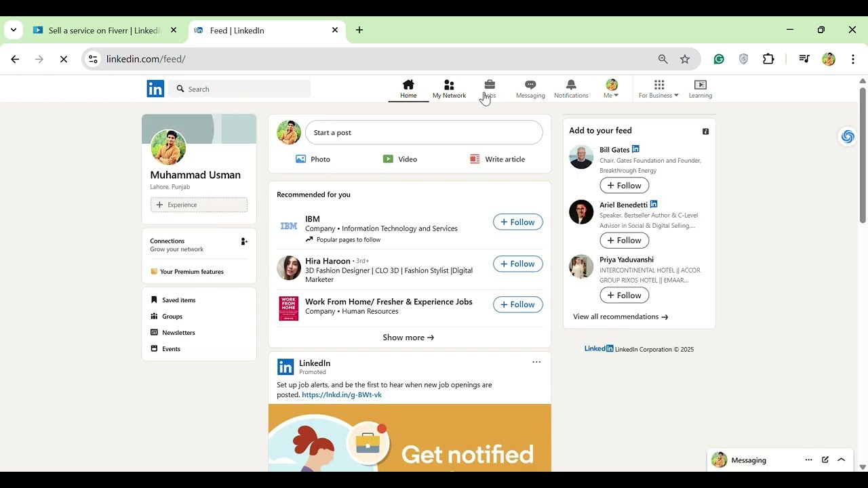Open media control button
Image resolution: width=868 pixels, height=488 pixels.
point(804,60)
